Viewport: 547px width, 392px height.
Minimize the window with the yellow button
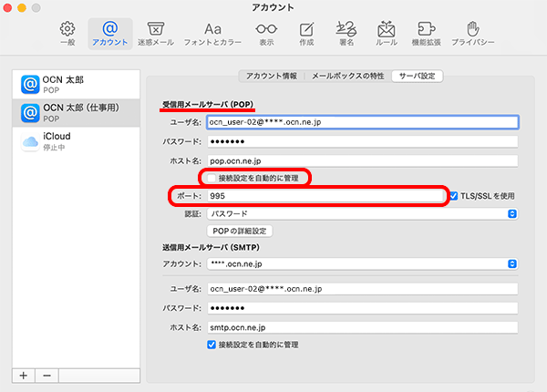tap(22, 7)
